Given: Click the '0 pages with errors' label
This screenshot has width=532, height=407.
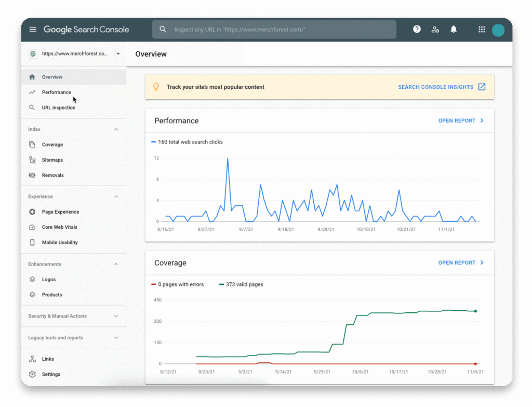Looking at the screenshot, I should (181, 284).
